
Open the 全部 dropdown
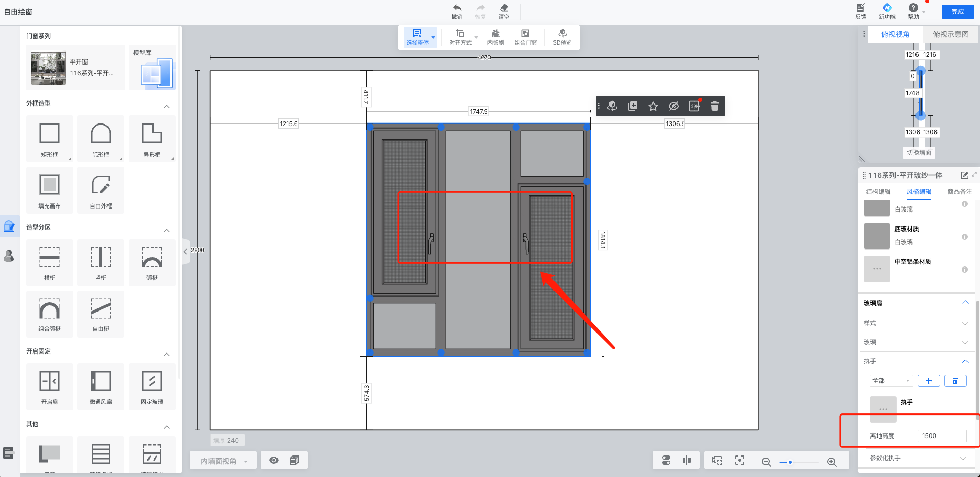(891, 381)
